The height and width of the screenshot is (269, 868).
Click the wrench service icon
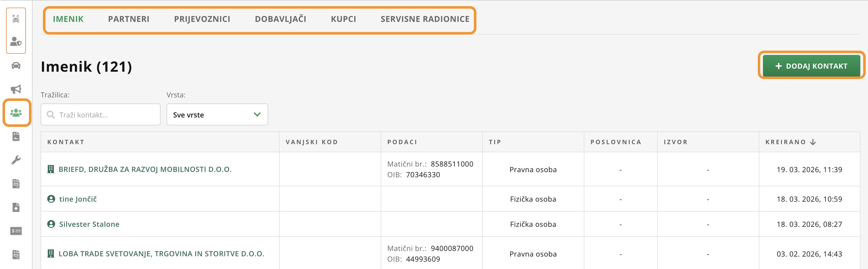(16, 160)
